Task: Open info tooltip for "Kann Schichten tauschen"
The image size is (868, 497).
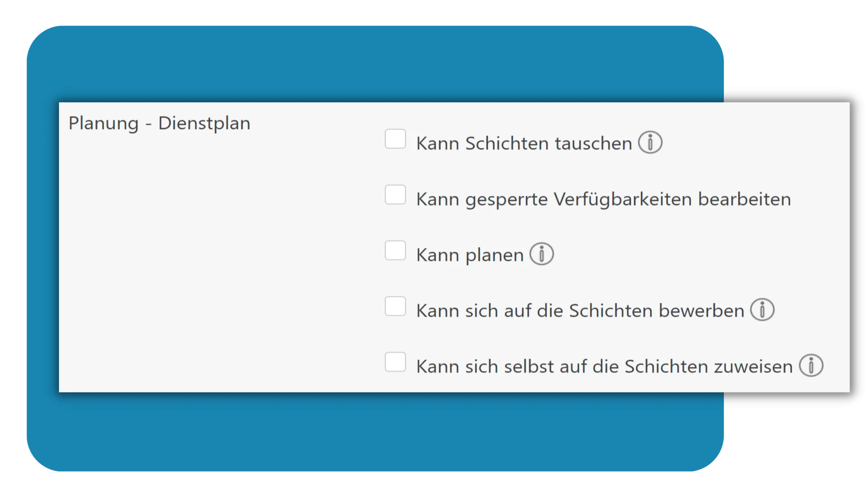Action: click(x=651, y=143)
